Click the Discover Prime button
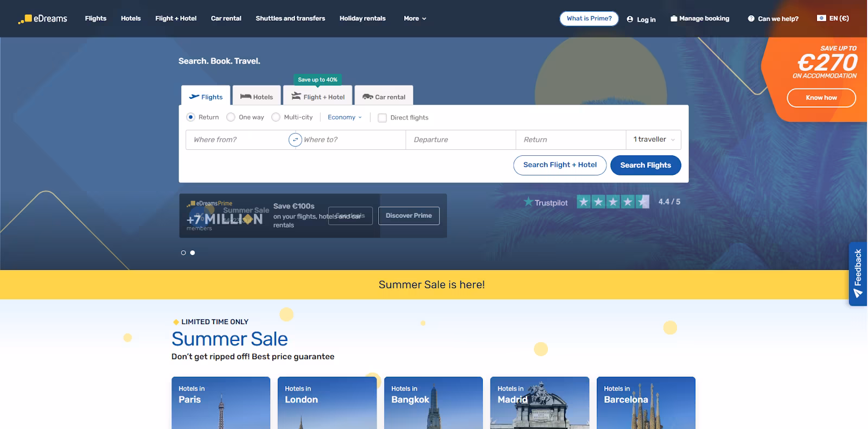The image size is (868, 429). coord(409,216)
